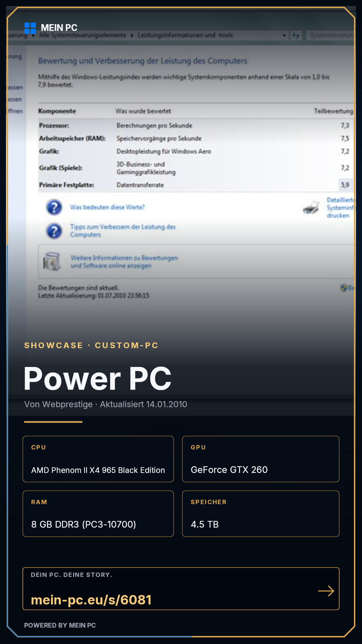The image size is (362, 644).
Task: Select the CPU spec card
Action: pos(98,459)
